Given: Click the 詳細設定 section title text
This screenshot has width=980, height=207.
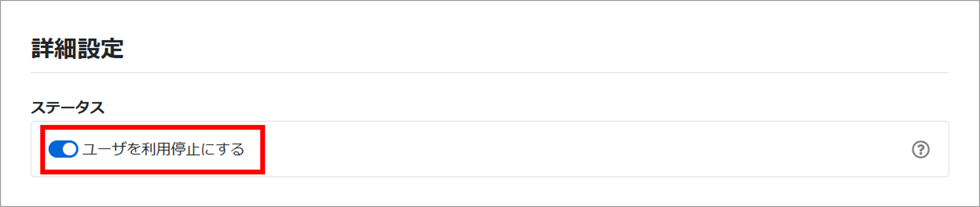Looking at the screenshot, I should pos(77,49).
